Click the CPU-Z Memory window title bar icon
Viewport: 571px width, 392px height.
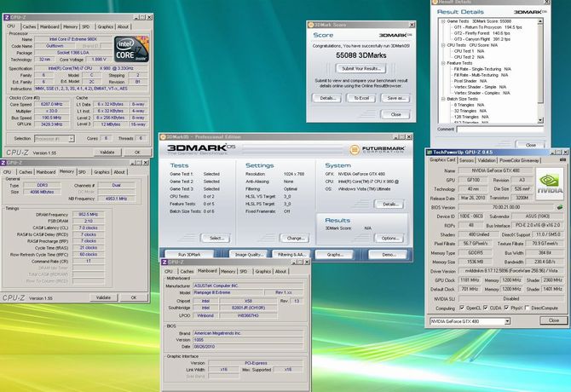[x=3, y=162]
